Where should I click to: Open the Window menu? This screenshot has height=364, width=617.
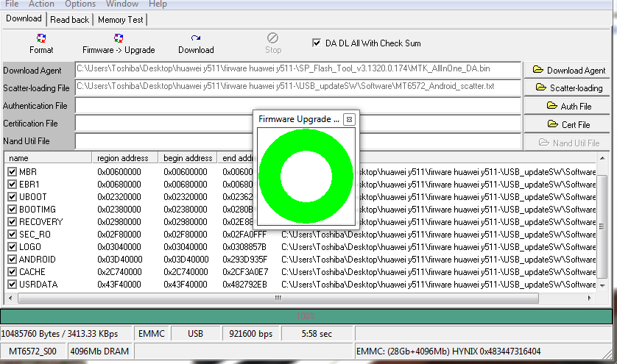[x=121, y=4]
